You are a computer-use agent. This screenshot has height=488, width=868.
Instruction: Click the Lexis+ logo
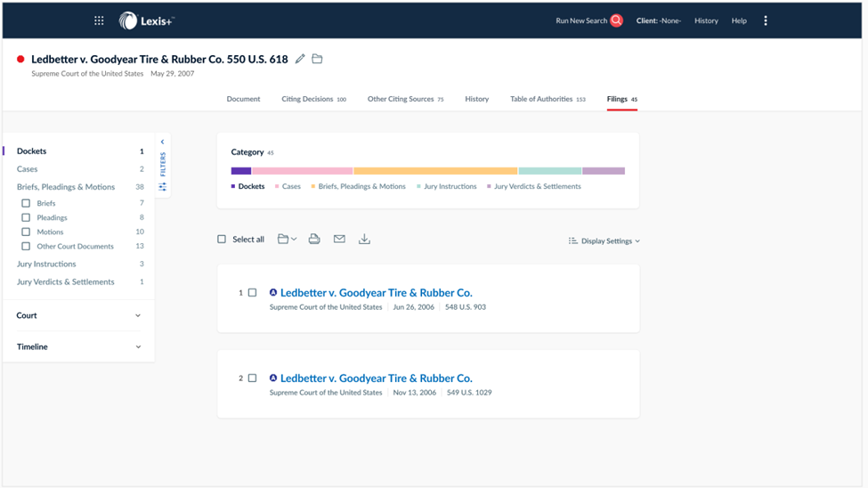tap(147, 20)
